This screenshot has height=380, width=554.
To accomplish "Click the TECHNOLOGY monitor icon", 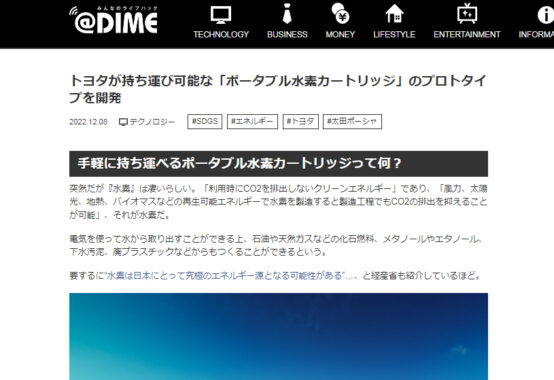I will [221, 14].
